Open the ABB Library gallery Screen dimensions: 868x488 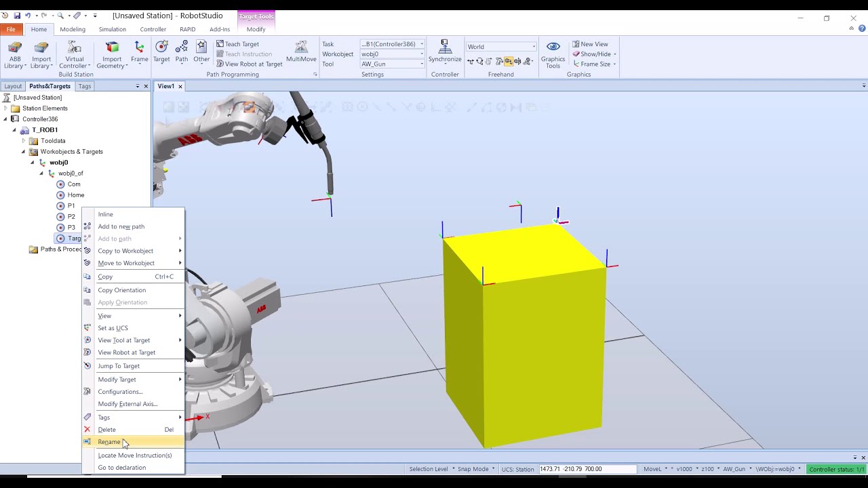(x=14, y=55)
